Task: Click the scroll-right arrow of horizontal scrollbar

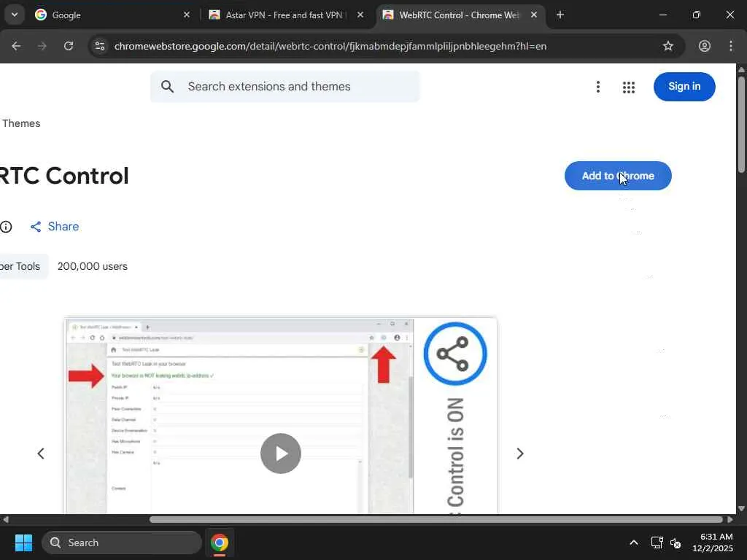Action: click(x=729, y=519)
